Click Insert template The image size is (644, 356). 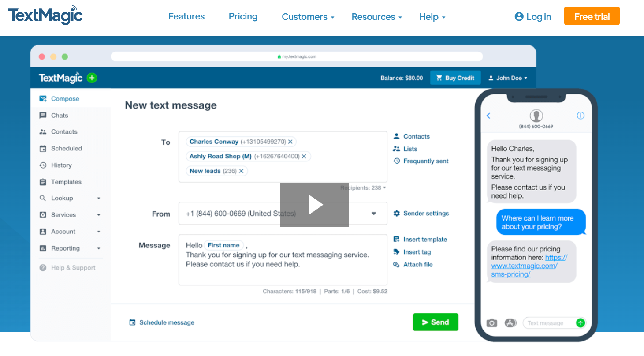tap(420, 240)
